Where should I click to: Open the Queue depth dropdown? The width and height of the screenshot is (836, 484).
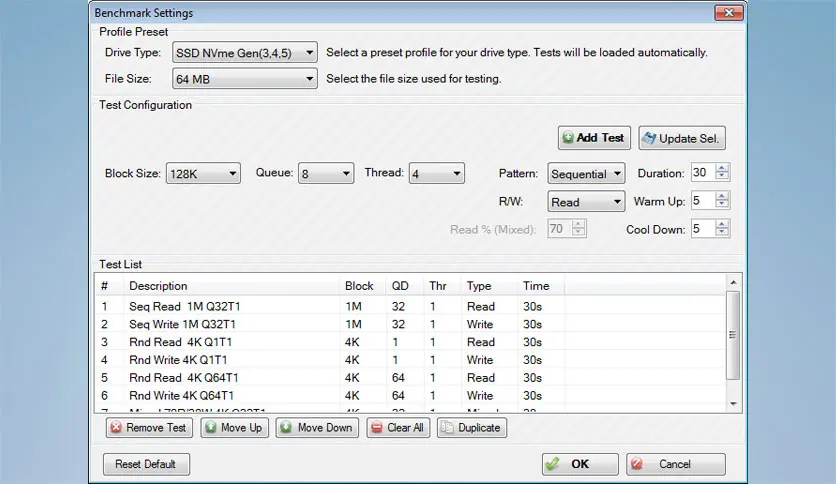[326, 173]
